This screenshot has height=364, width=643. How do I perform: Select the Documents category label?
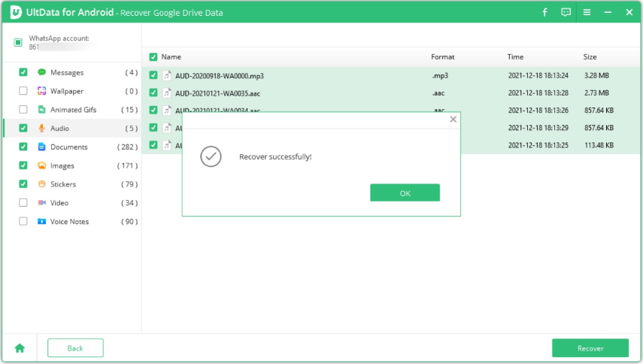[x=69, y=147]
